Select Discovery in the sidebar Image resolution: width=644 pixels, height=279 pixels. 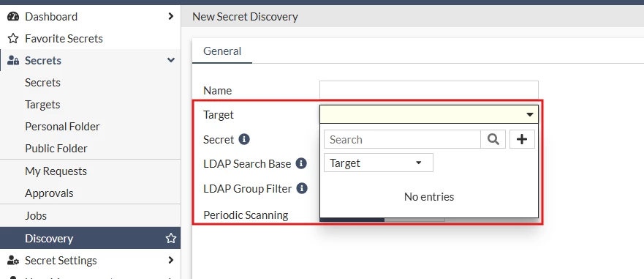click(91, 238)
